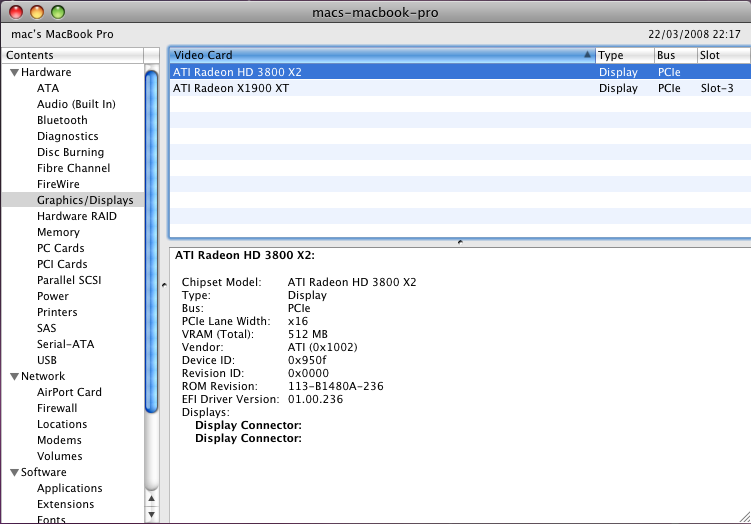Click the ROM Revision value 113-B1480A-236

pyautogui.click(x=336, y=386)
